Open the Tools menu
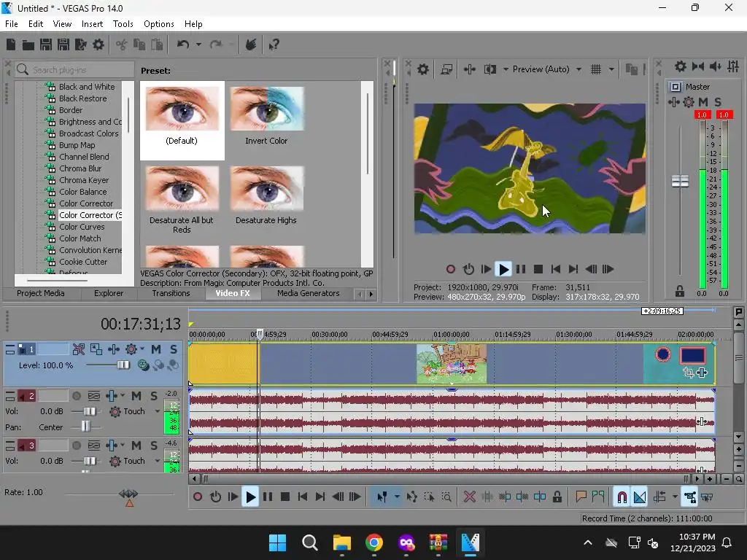 [123, 24]
